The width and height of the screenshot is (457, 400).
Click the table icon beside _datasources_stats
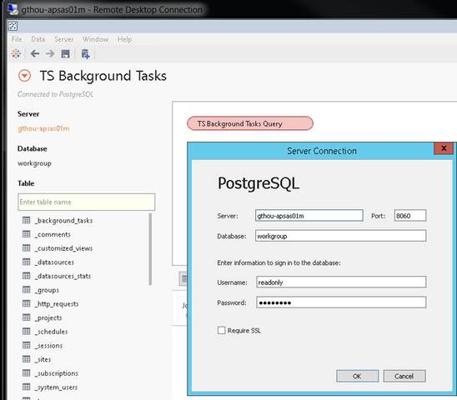[26, 276]
